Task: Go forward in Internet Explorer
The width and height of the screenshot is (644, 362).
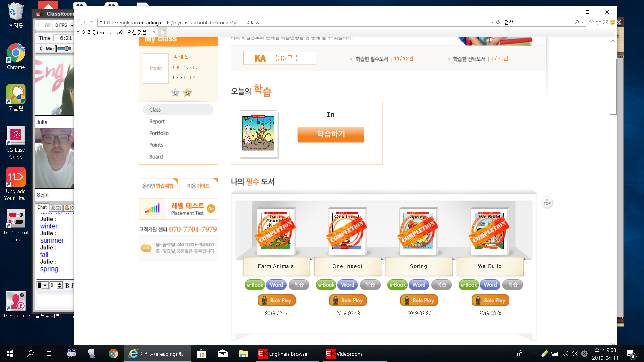Action: (92, 22)
